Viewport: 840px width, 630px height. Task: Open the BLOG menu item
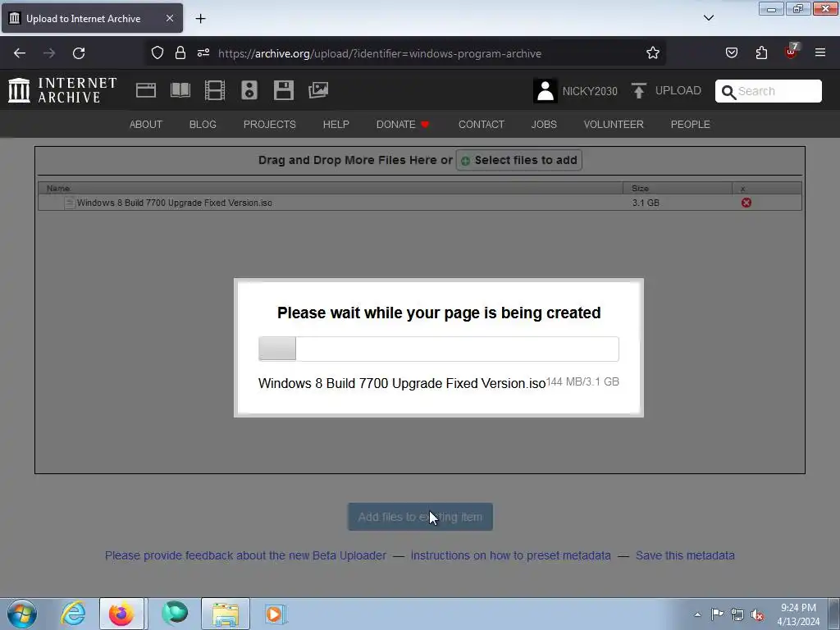point(203,125)
